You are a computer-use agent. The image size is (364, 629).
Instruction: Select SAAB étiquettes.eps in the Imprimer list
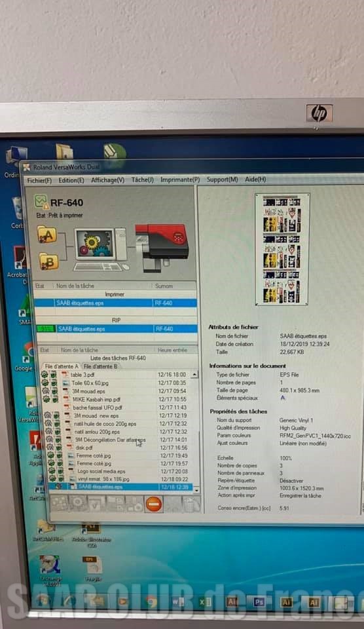[x=115, y=303]
